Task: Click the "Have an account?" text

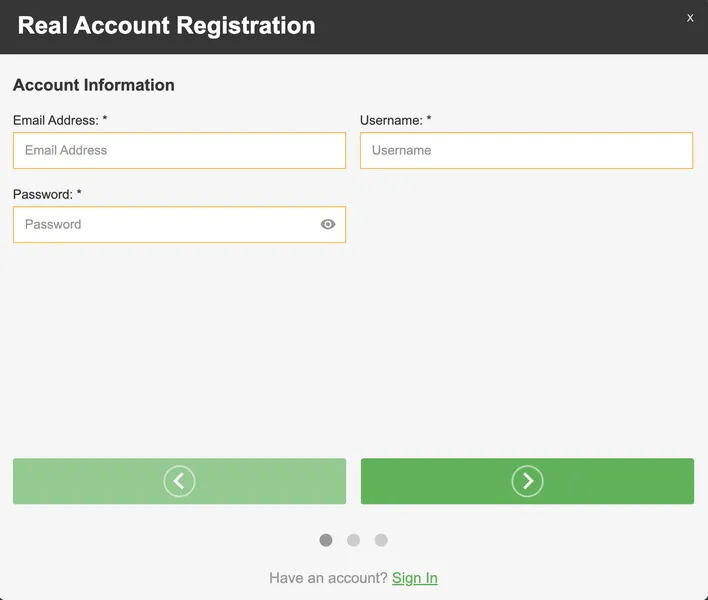Action: (x=328, y=578)
